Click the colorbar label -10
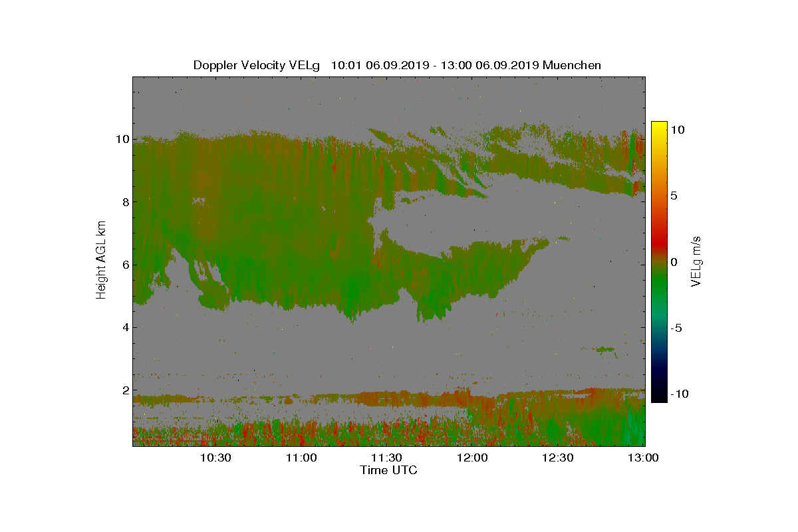The width and height of the screenshot is (798, 532). pyautogui.click(x=678, y=394)
